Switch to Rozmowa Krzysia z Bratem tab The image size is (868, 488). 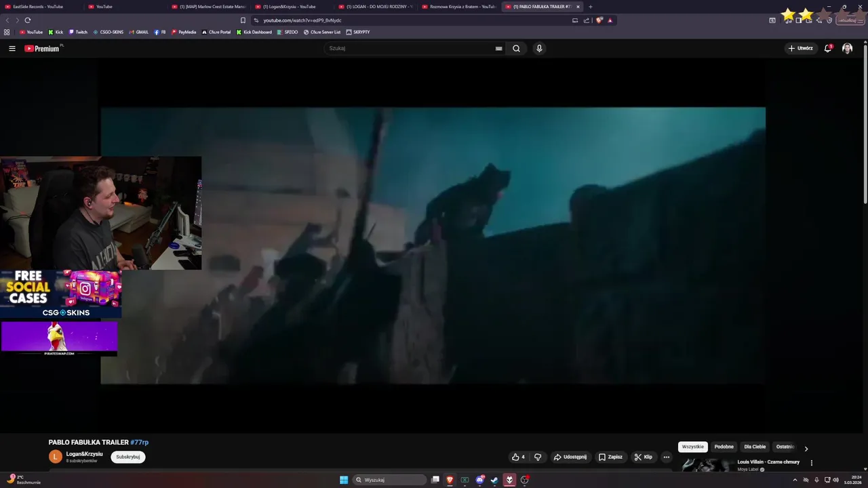[x=458, y=7]
